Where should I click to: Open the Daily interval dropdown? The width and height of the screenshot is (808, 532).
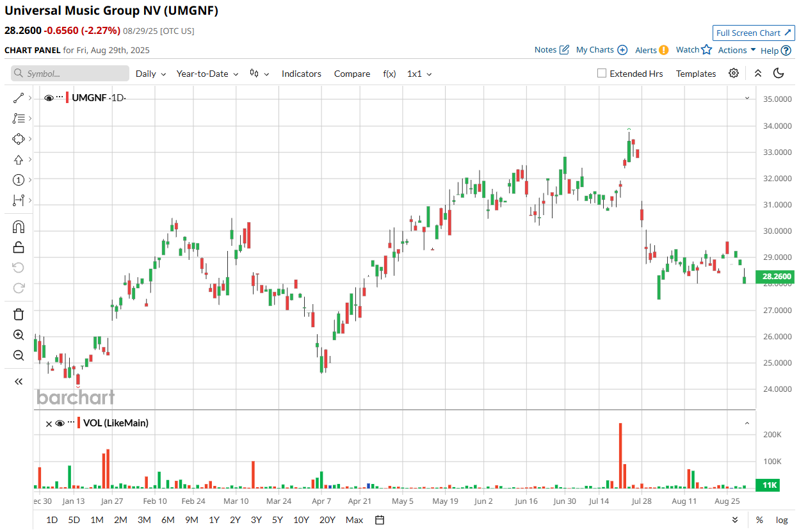pos(150,74)
